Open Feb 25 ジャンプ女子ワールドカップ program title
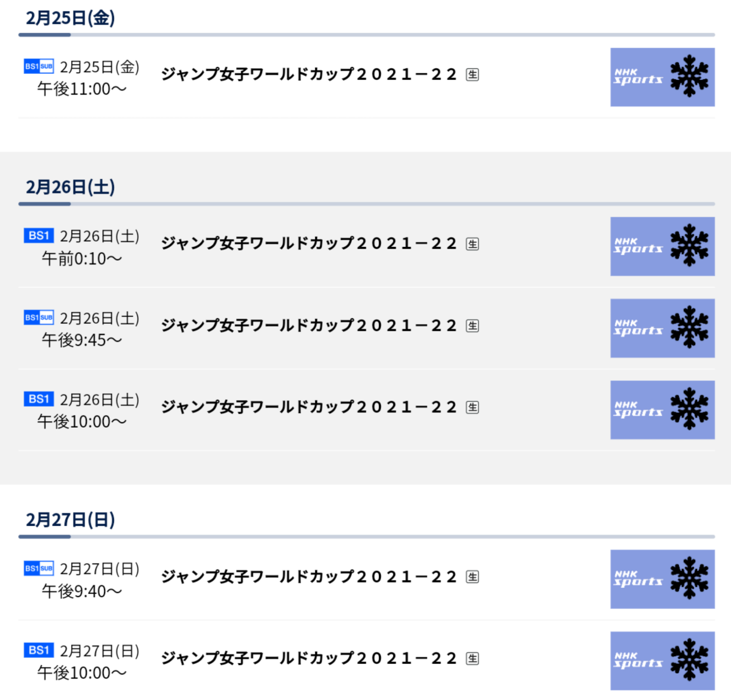This screenshot has height=700, width=731. pos(309,74)
